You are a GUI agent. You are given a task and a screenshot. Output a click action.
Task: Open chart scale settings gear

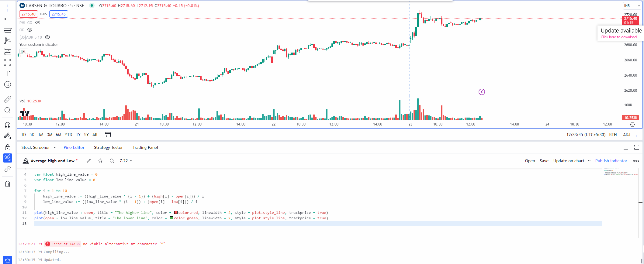point(632,125)
